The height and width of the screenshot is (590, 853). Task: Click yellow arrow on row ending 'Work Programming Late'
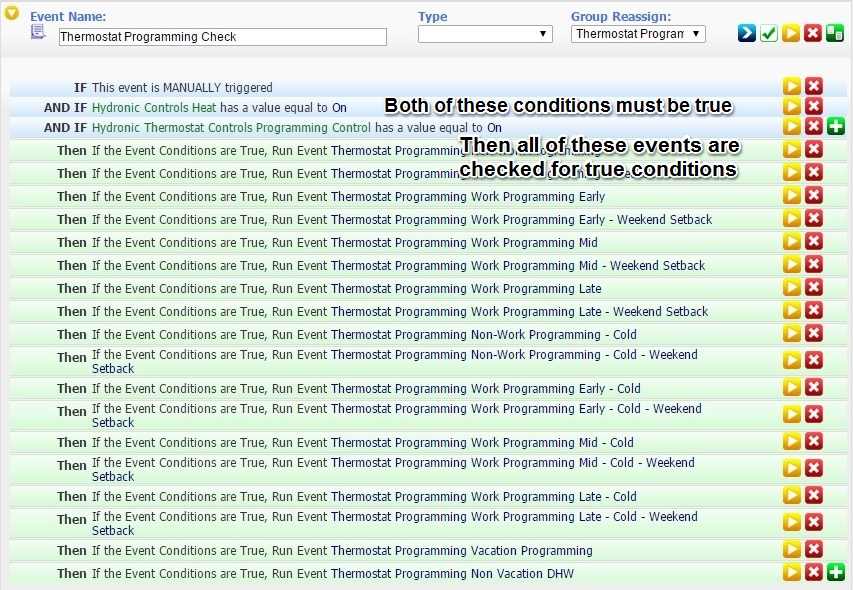click(792, 287)
